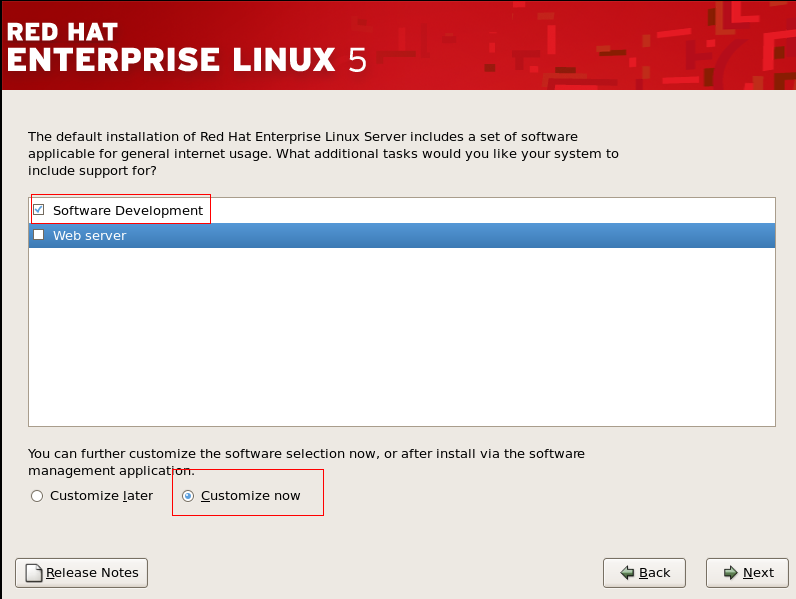This screenshot has width=796, height=599.
Task: Enable the Web server checkbox
Action: coord(39,235)
